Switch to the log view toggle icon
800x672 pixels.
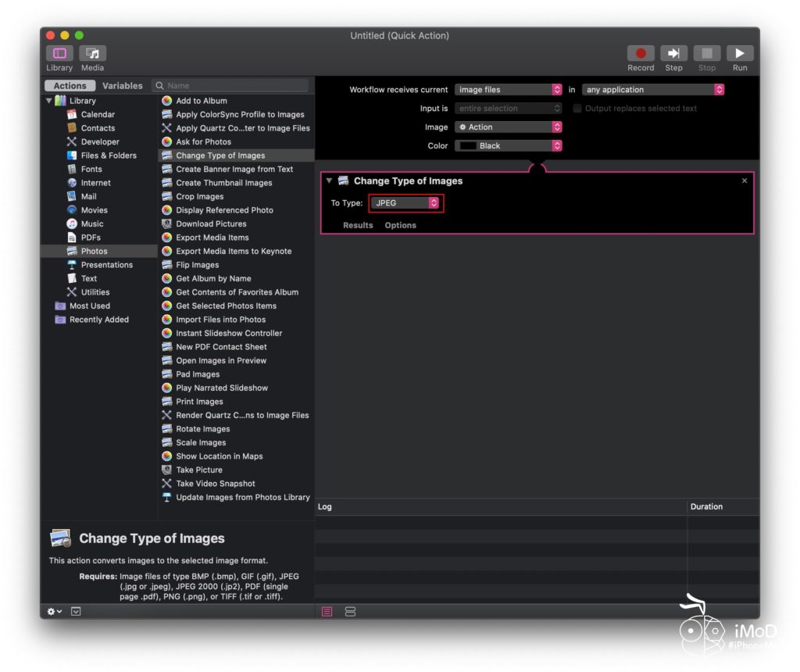327,611
